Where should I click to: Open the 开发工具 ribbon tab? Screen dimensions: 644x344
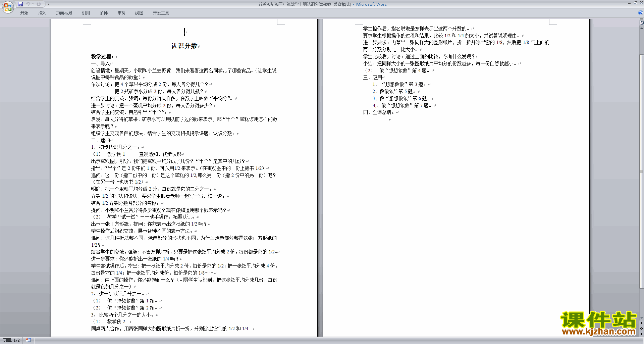161,13
